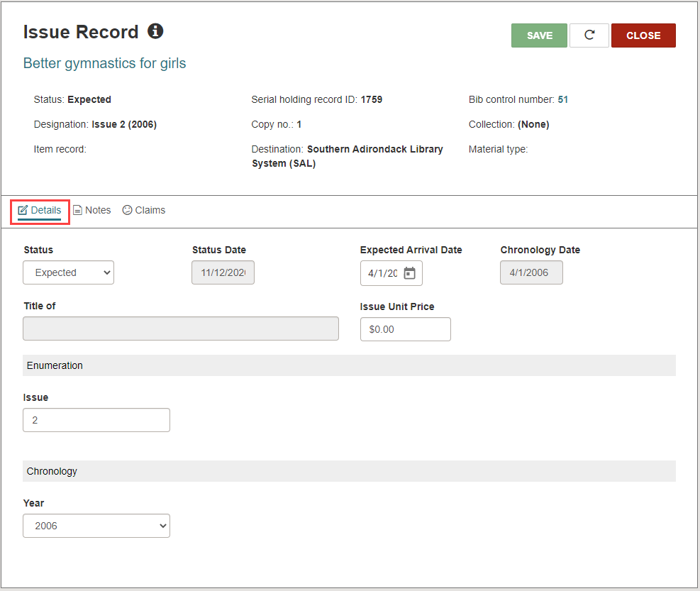This screenshot has height=591, width=700.
Task: Open the Better gymnastics for girls title link
Action: pyautogui.click(x=104, y=63)
